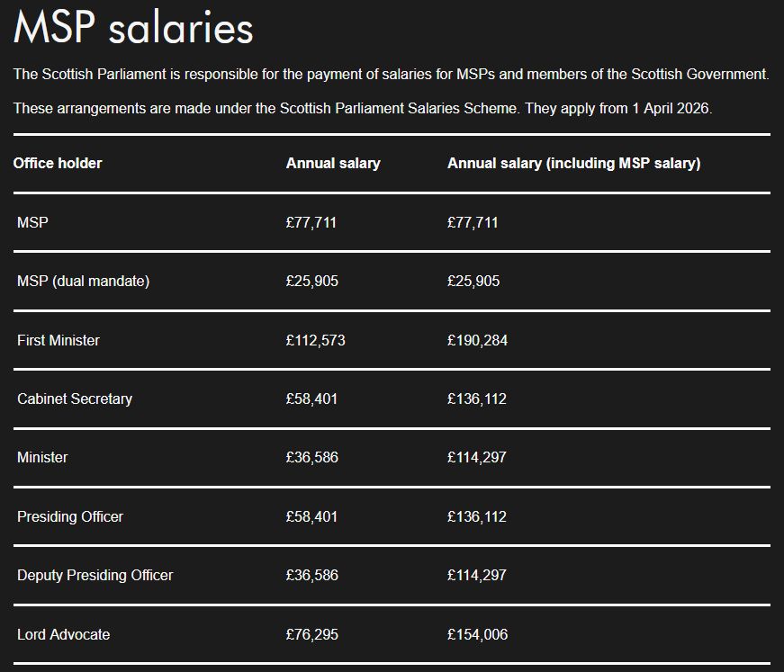The image size is (784, 672).
Task: Select Annual salary (including MSP salary) header
Action: (x=574, y=164)
